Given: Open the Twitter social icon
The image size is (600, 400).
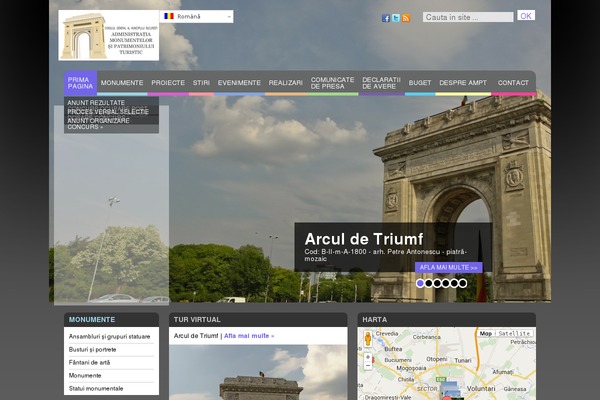Looking at the screenshot, I should (396, 18).
